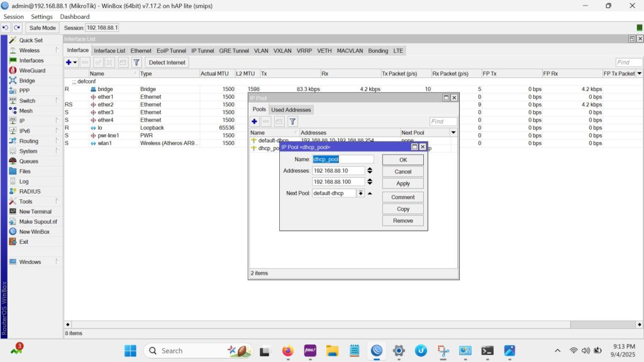Click the undo arrow in toolbar
The width and height of the screenshot is (644, 362).
click(x=5, y=28)
